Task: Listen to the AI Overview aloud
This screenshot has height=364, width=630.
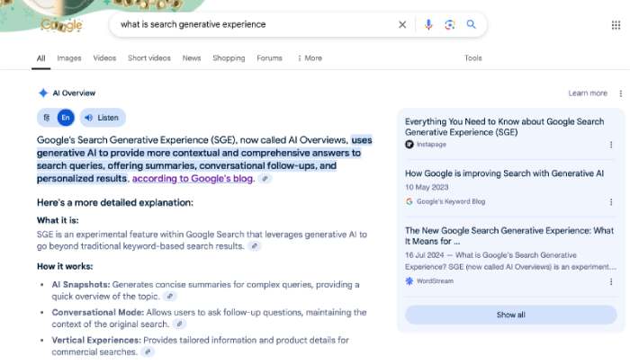Action: pyautogui.click(x=103, y=118)
